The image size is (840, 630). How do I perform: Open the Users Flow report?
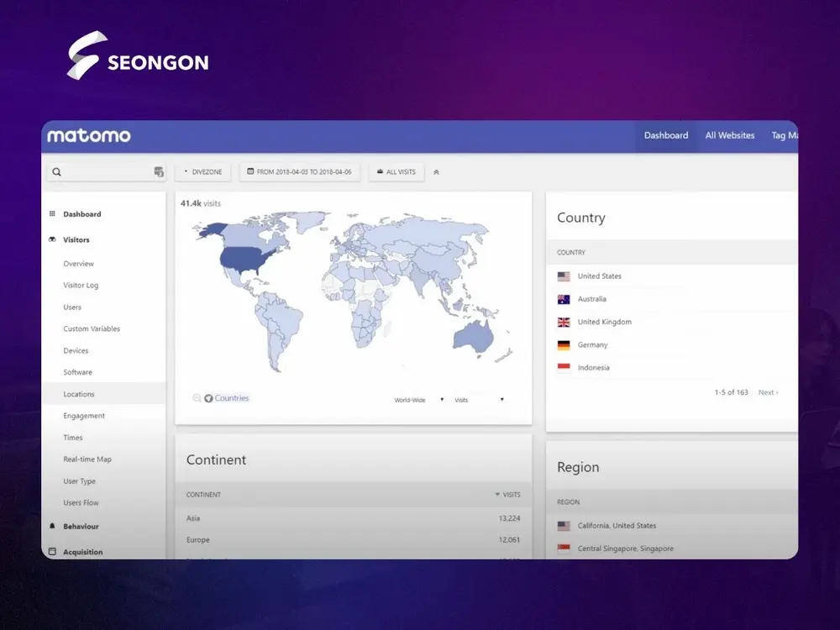coord(81,502)
